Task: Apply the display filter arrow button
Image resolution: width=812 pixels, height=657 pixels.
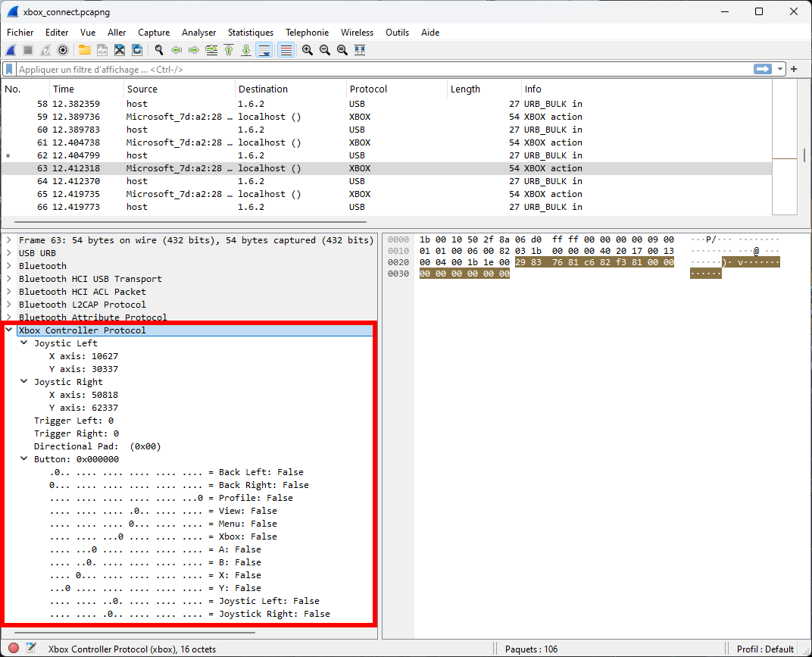Action: coord(762,69)
